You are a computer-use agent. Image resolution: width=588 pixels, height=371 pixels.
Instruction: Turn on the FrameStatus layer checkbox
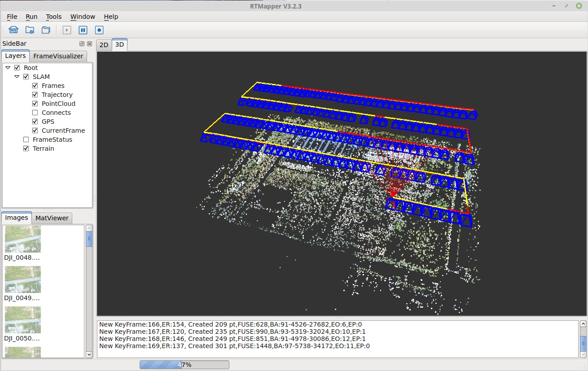[26, 140]
